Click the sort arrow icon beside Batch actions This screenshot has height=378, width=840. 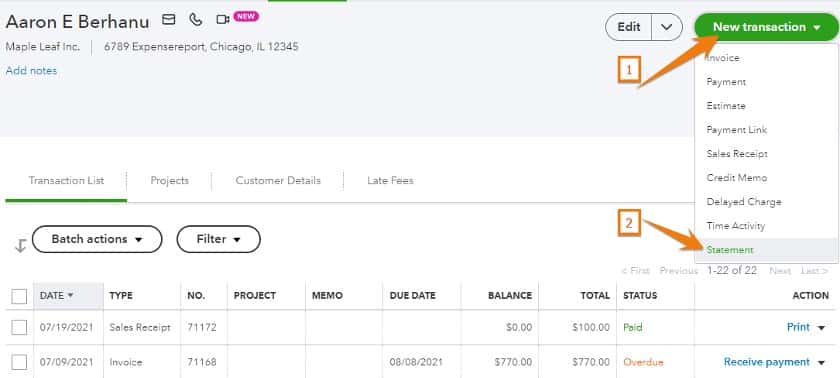(20, 246)
